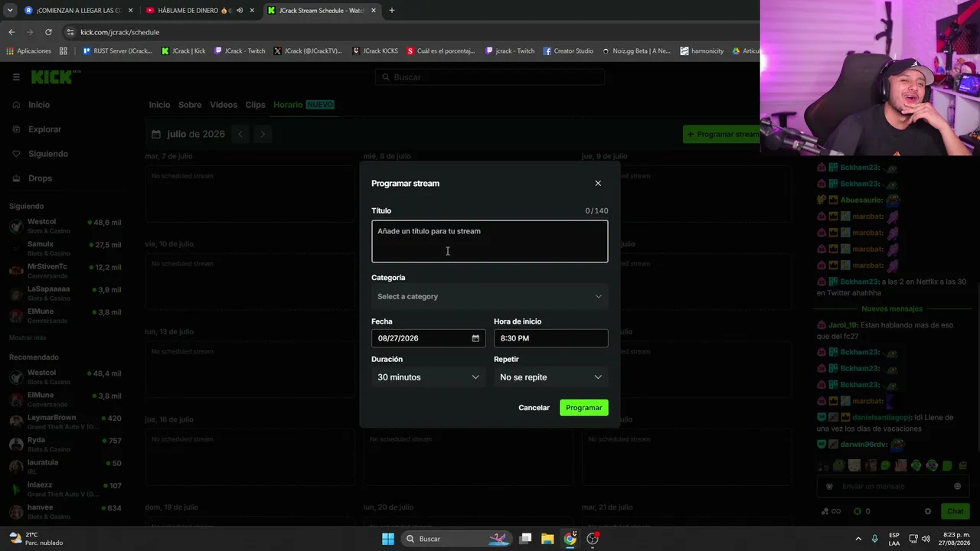Open LeymarBrown in Recomendado list
This screenshot has height=551, width=980.
[x=65, y=422]
